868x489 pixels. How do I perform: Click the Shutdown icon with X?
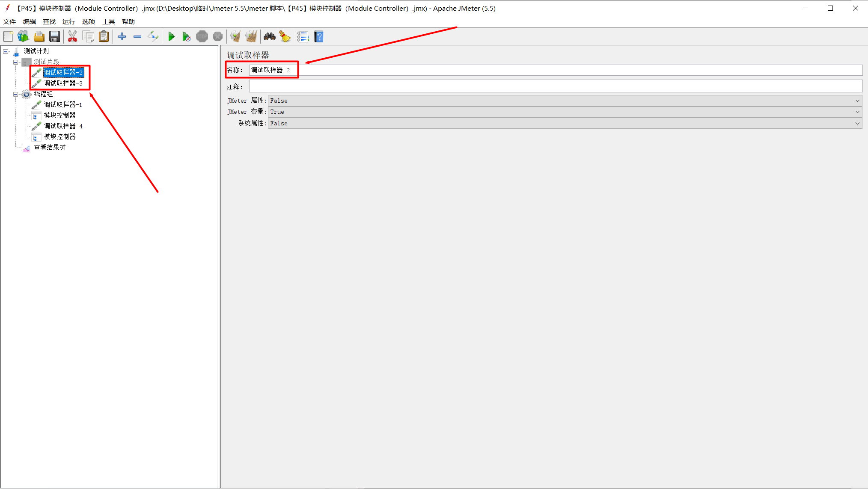coord(217,37)
